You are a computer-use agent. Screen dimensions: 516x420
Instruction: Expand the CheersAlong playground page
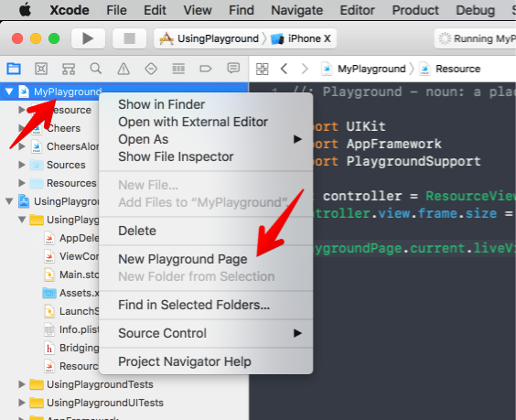(x=21, y=146)
